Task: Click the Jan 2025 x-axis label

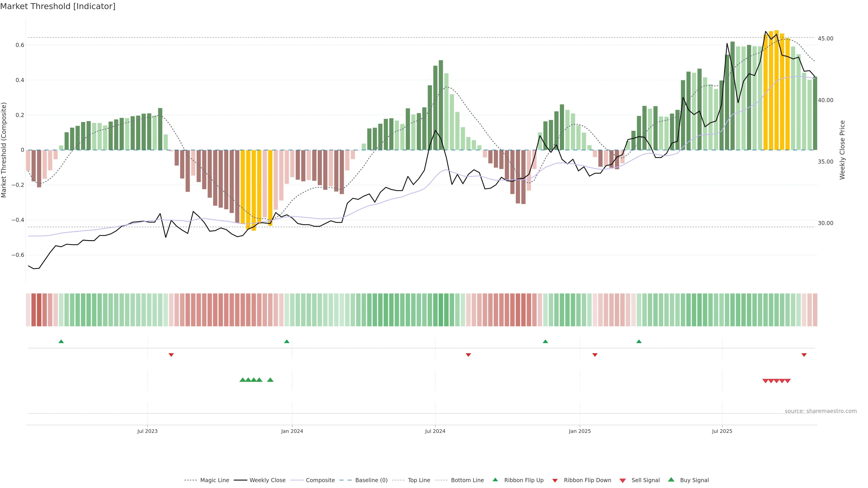Action: click(x=580, y=431)
